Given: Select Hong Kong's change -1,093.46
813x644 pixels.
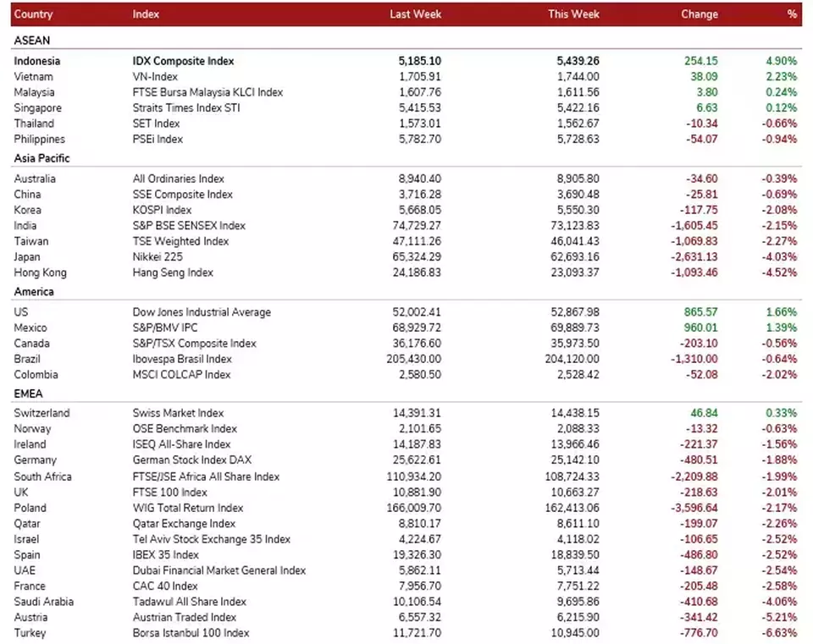Looking at the screenshot, I should pos(694,272).
